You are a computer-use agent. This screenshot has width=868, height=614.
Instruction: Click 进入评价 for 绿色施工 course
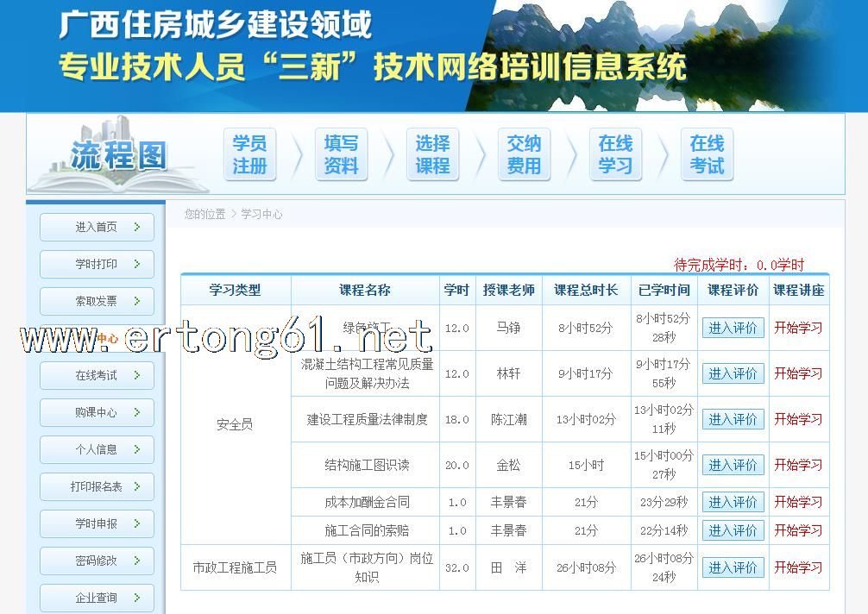[x=733, y=328]
